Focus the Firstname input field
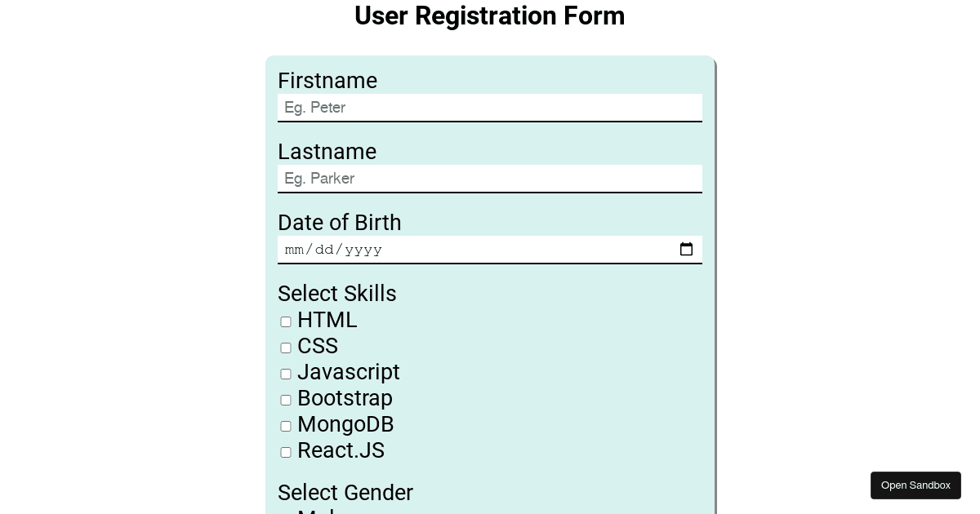Image resolution: width=980 pixels, height=514 pixels. coord(490,108)
